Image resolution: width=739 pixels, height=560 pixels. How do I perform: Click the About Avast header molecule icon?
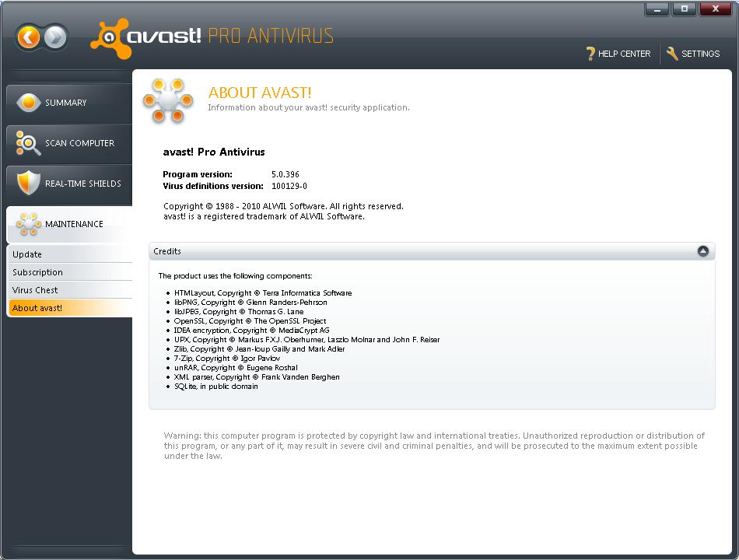168,100
